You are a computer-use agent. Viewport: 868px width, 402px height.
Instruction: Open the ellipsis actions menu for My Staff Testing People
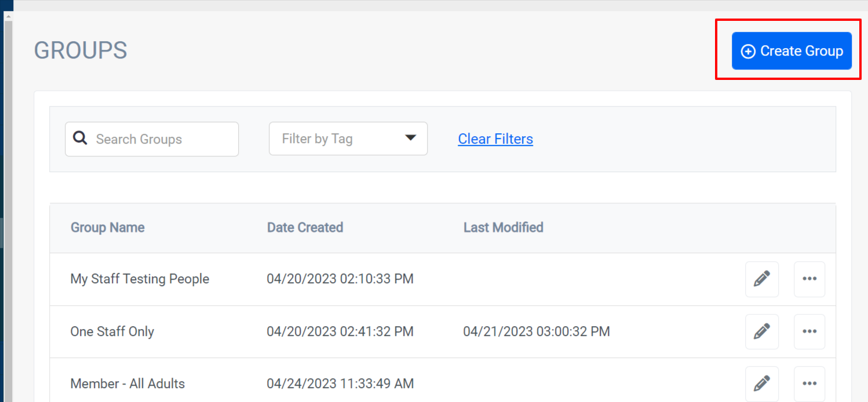click(x=809, y=279)
